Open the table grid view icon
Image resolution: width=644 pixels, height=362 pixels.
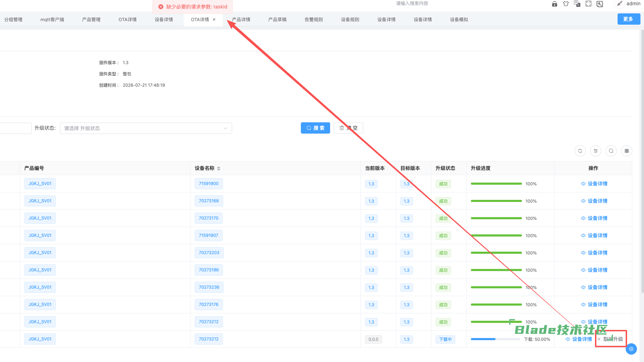[627, 151]
